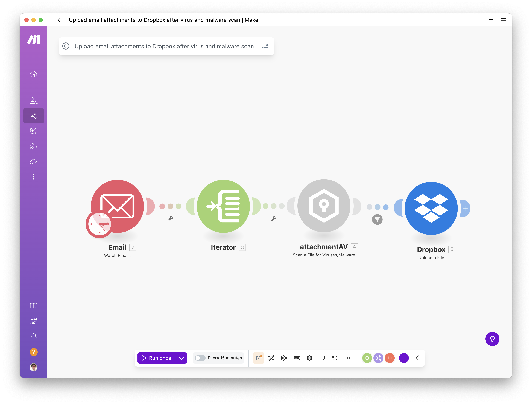Image resolution: width=532 pixels, height=404 pixels.
Task: Open Help with the orange question mark
Action: click(x=33, y=352)
